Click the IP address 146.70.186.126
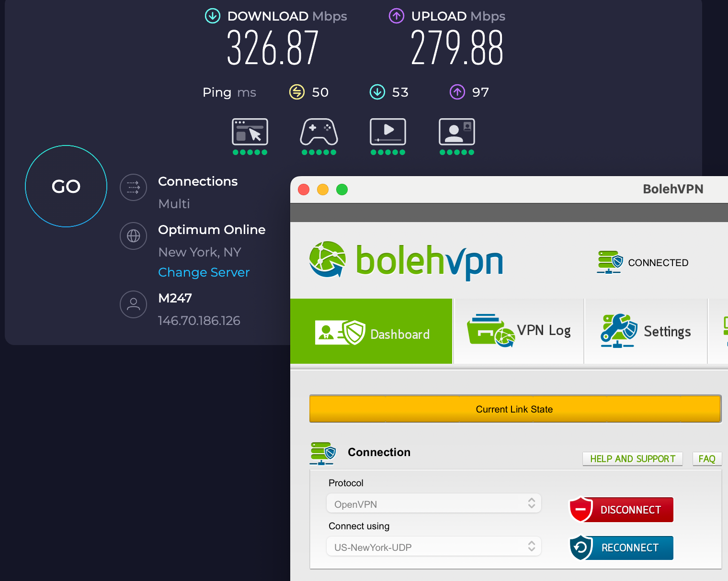728x581 pixels. click(x=199, y=321)
